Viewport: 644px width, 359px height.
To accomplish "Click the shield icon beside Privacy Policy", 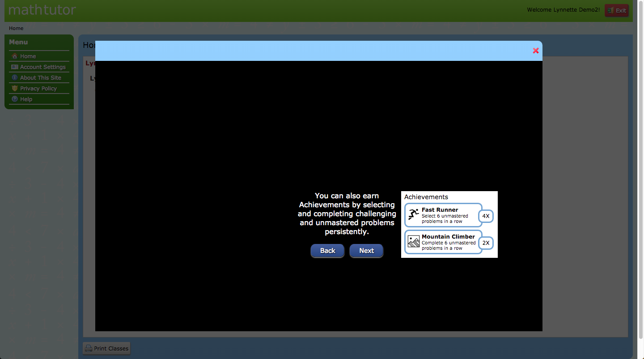I will click(15, 88).
